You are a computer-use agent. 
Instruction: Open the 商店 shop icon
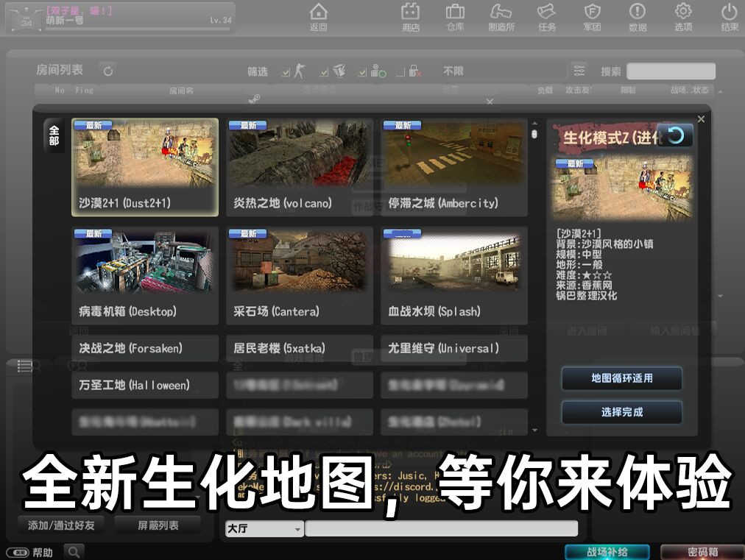[411, 17]
